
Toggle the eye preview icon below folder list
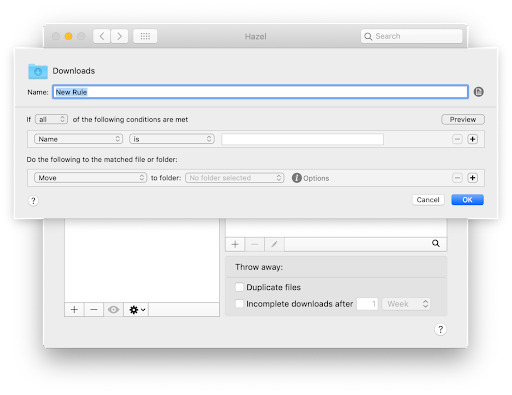point(113,310)
